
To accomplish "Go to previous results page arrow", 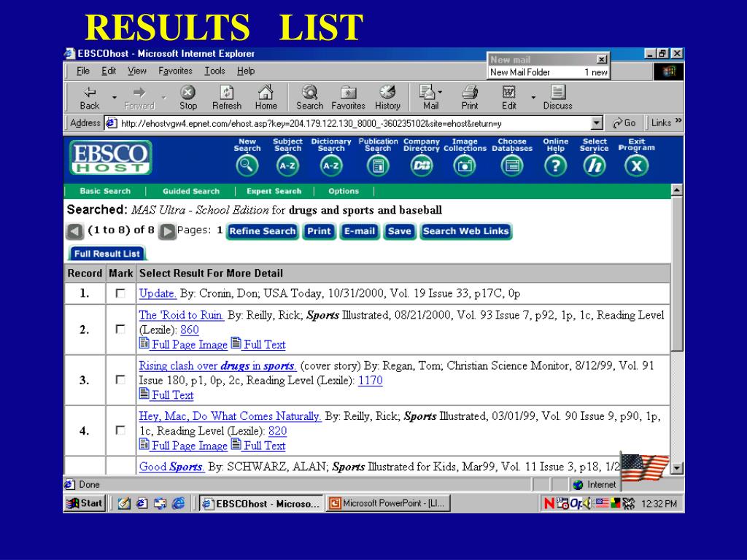I will tap(75, 231).
